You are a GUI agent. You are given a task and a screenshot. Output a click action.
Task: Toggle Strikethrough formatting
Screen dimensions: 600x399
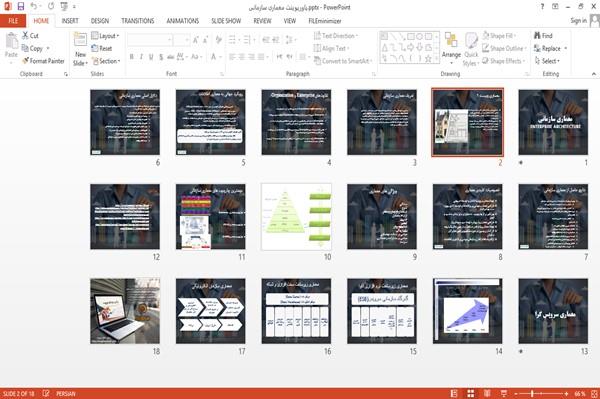click(x=171, y=57)
